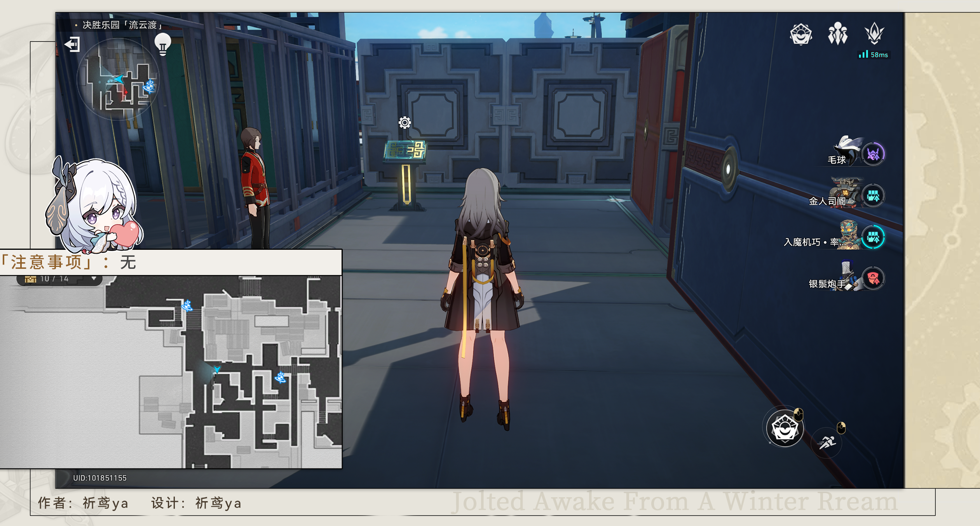This screenshot has width=980, height=526.
Task: Click the lightbulb hint icon
Action: tap(163, 45)
